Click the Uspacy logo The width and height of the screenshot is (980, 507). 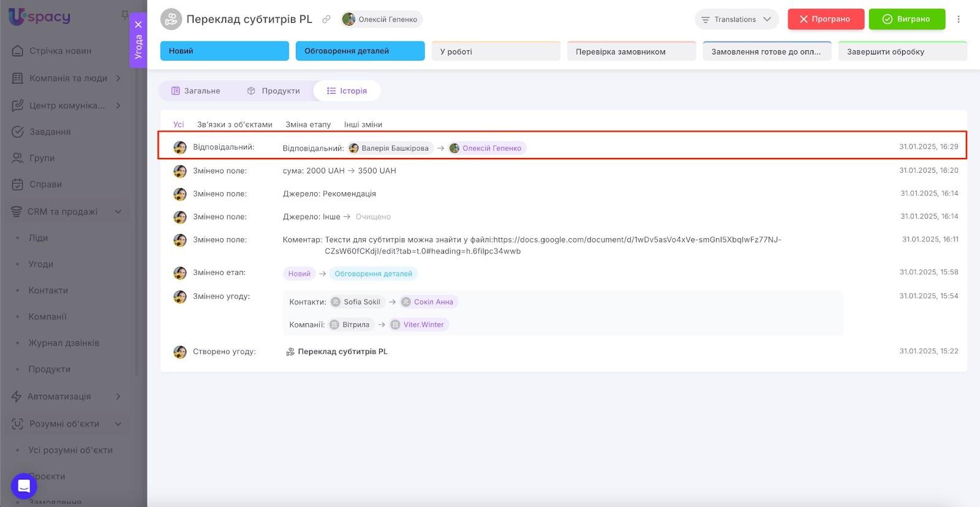[x=40, y=17]
